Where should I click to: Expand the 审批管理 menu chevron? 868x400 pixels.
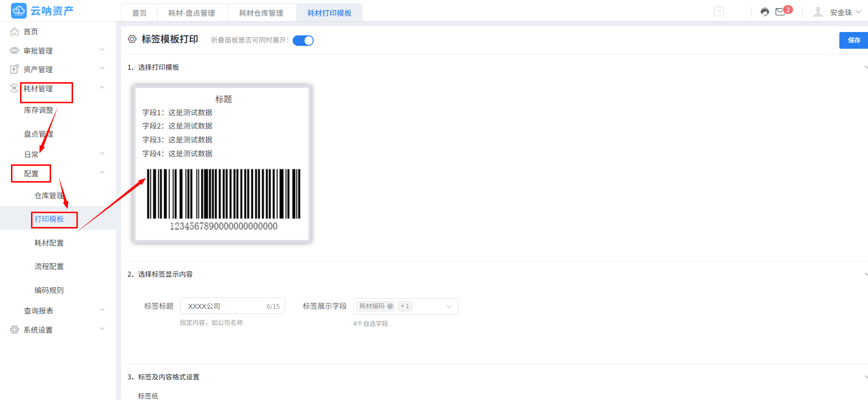[102, 50]
